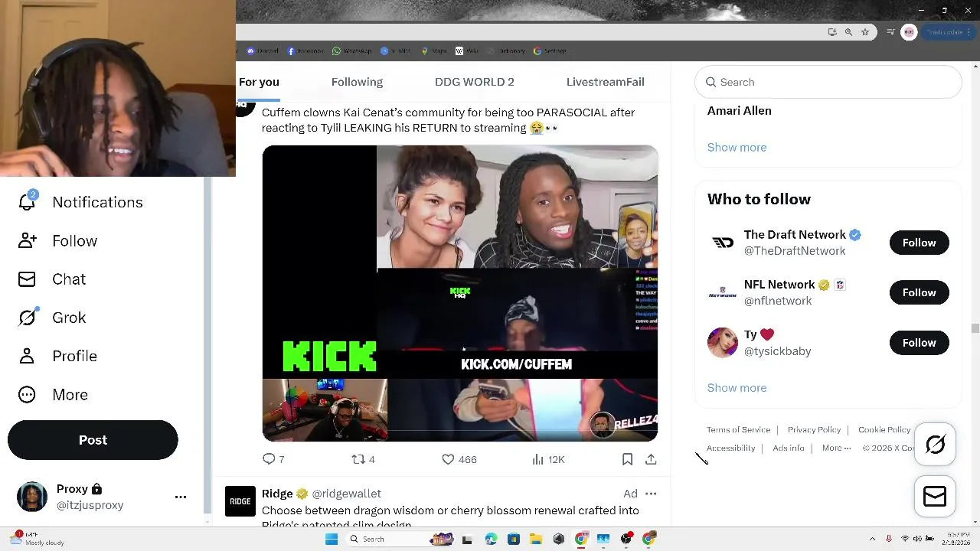Open Microsoft Edge from taskbar
Image resolution: width=980 pixels, height=551 pixels.
(491, 539)
